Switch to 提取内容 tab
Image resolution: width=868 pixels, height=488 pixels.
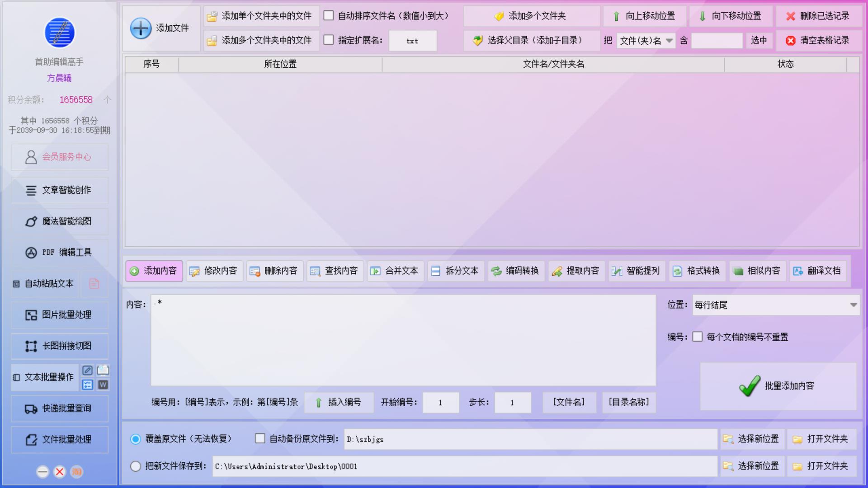click(x=577, y=271)
